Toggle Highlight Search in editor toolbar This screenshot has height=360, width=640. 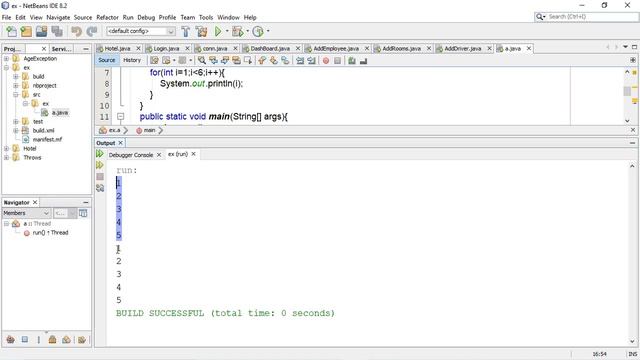point(236,60)
